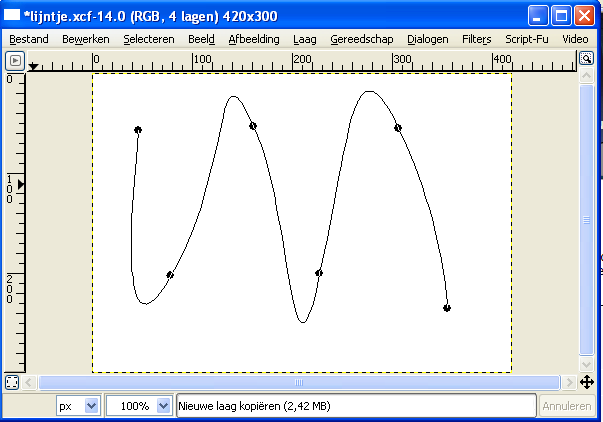The image size is (603, 422).
Task: Toggle zoom-on-resize magnifier icon
Action: (586, 58)
